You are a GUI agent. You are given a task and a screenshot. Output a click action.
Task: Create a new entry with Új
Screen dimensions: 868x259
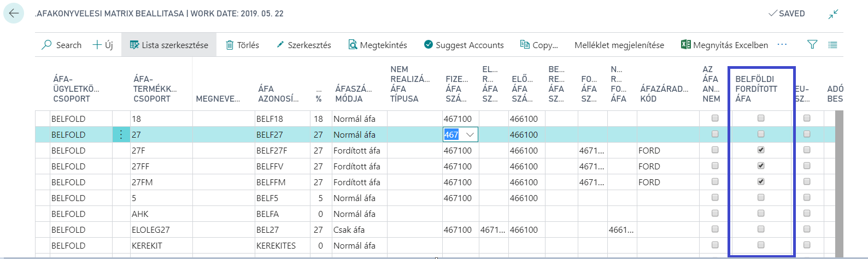pos(103,45)
